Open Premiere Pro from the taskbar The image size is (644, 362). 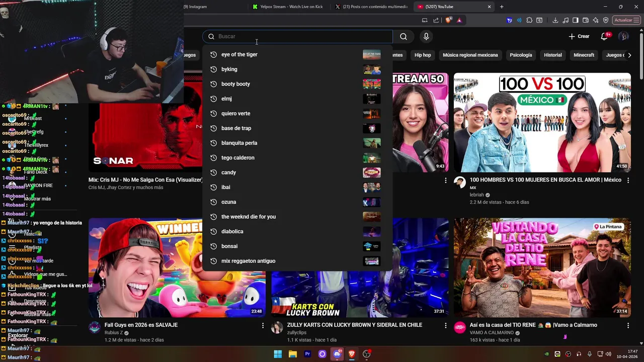pos(307,354)
